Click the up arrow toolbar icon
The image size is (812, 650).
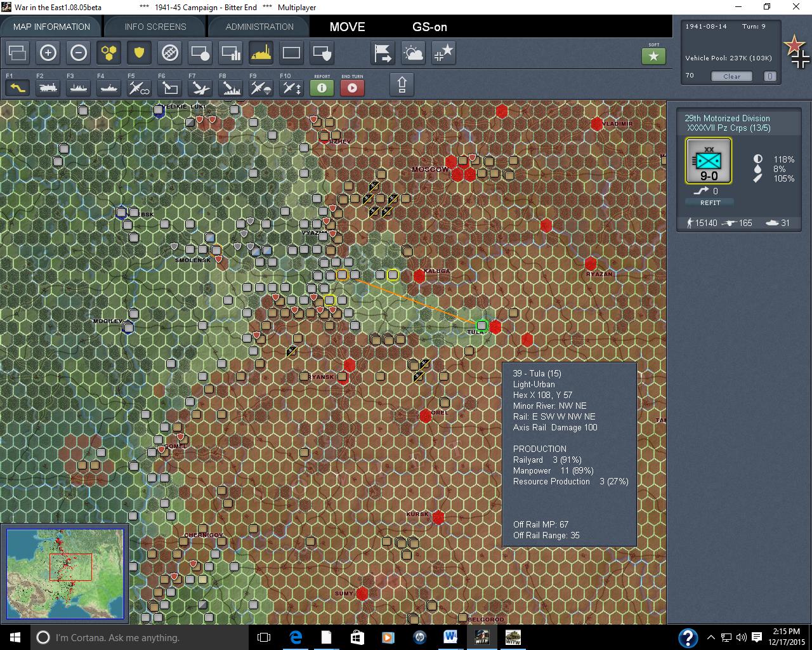point(402,84)
